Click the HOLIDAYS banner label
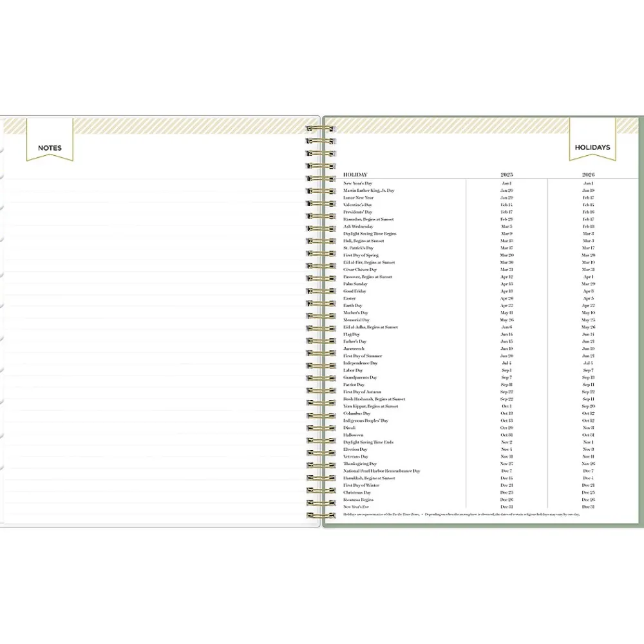This screenshot has width=644, height=644. point(592,147)
